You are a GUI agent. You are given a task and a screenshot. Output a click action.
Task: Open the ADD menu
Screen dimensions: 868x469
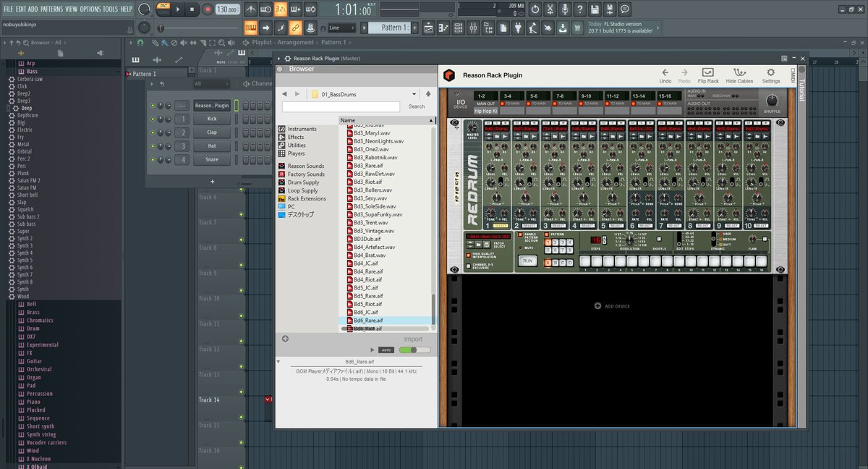pyautogui.click(x=33, y=9)
